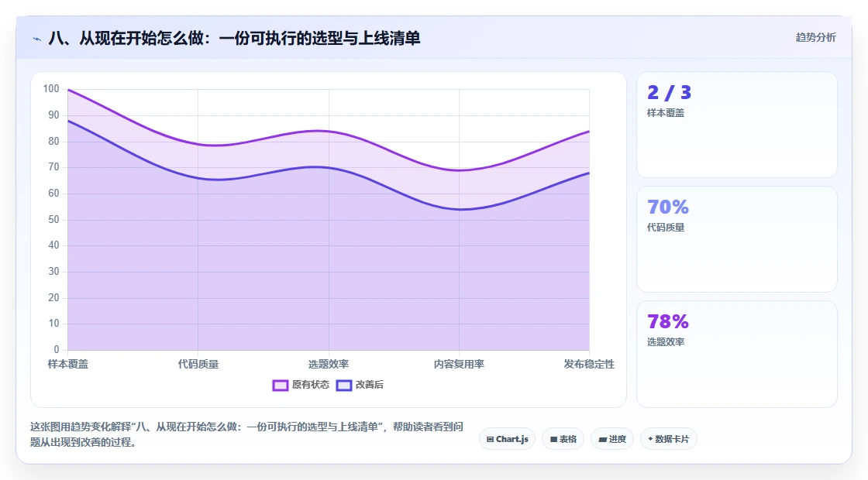Click the 趋势分析 label in header
This screenshot has height=480, width=868.
[x=815, y=38]
